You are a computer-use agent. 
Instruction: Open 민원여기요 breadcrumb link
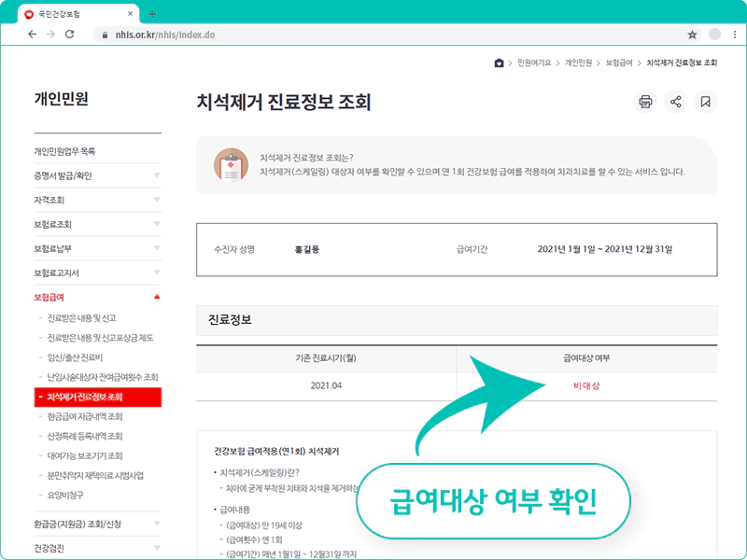coord(534,63)
